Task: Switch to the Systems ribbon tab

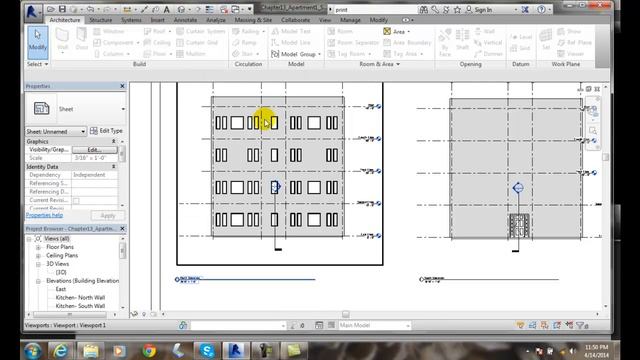Action: [131, 20]
